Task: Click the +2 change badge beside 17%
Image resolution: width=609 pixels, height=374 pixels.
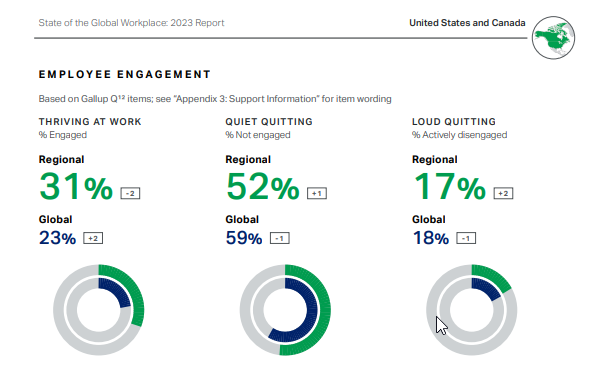Action: tap(503, 193)
